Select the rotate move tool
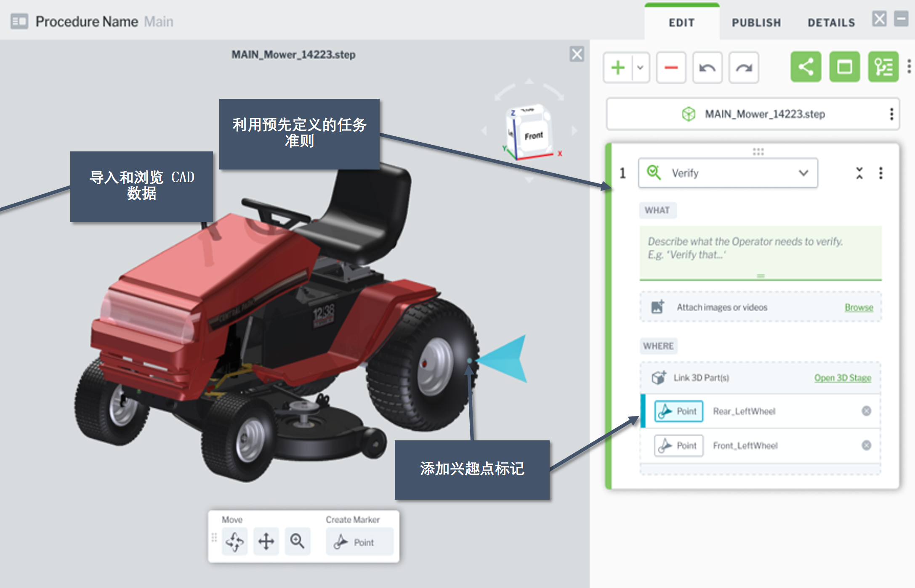 (x=234, y=541)
